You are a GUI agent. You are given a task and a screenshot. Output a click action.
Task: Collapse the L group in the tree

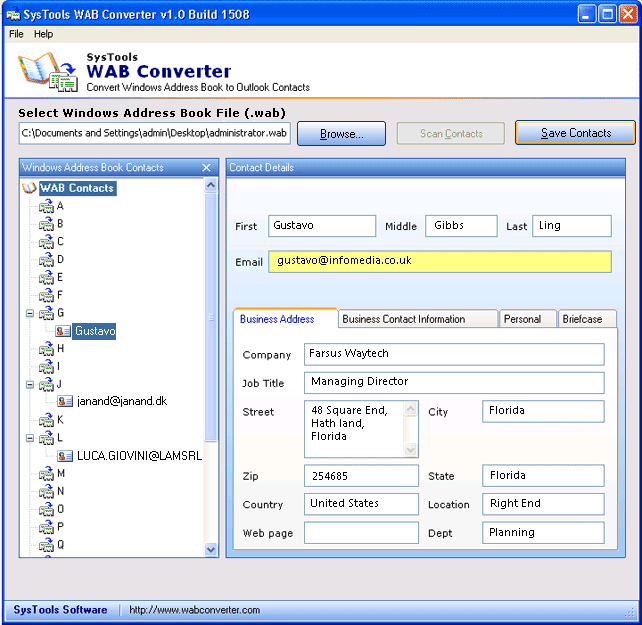coord(30,438)
